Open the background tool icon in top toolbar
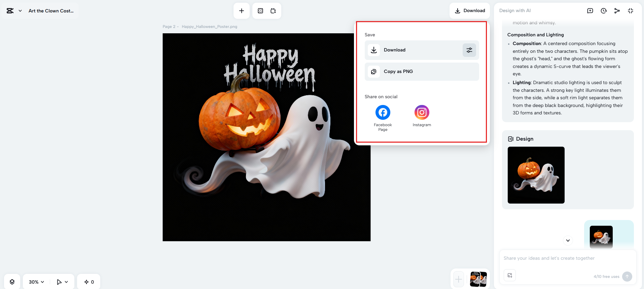The height and width of the screenshot is (289, 644). click(260, 11)
